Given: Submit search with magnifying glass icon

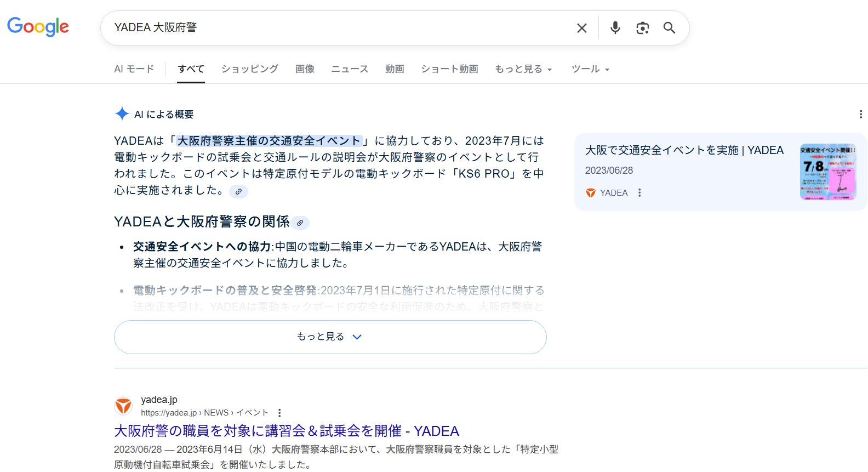Looking at the screenshot, I should (x=669, y=27).
